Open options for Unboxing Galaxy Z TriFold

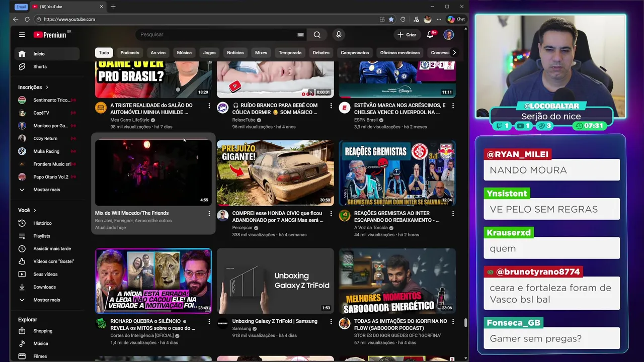point(331,321)
